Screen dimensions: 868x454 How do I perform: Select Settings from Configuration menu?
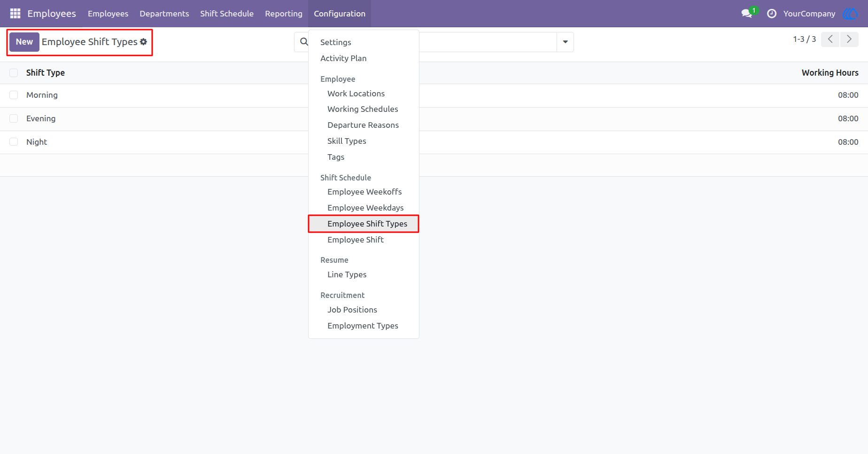(364, 42)
